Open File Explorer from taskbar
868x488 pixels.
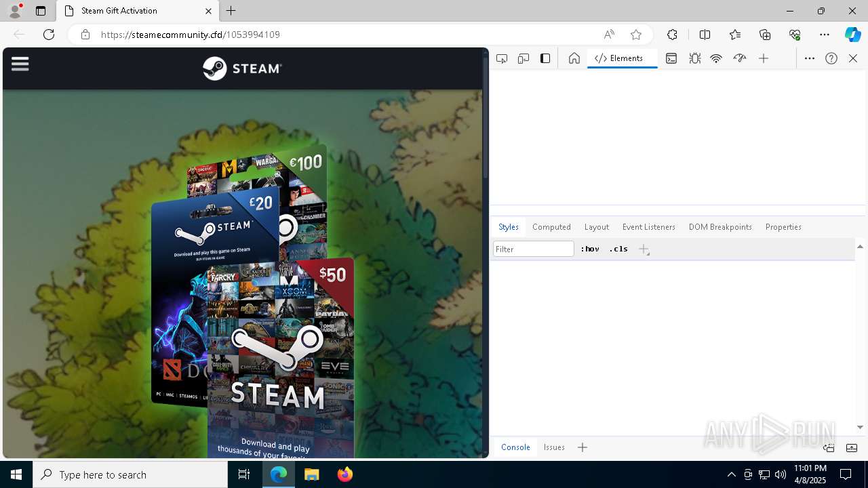[x=311, y=474]
